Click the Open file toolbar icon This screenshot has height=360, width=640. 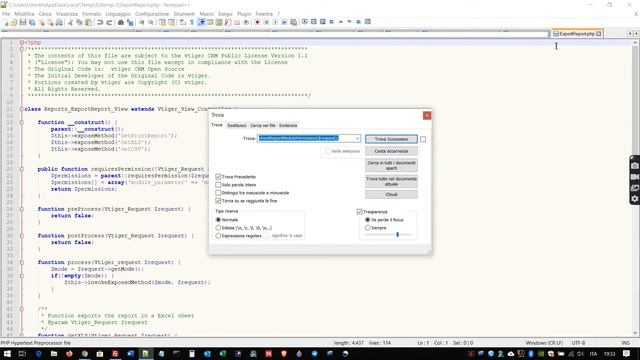click(14, 22)
